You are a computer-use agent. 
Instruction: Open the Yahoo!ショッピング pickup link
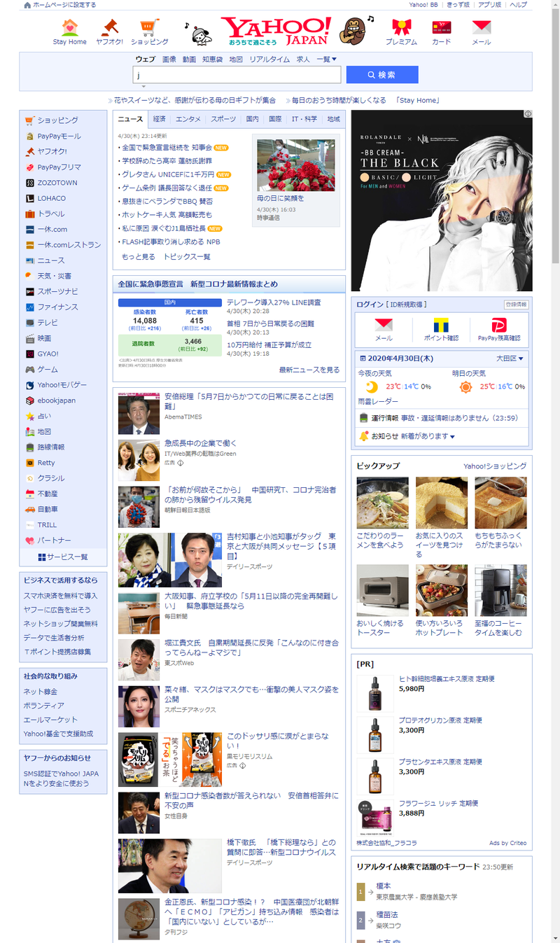495,466
